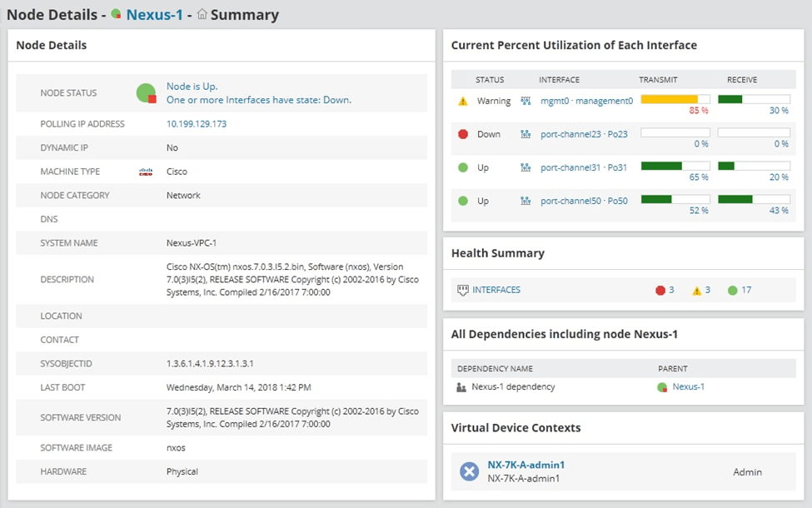Click the interface icon beside port-channel31

pos(526,167)
